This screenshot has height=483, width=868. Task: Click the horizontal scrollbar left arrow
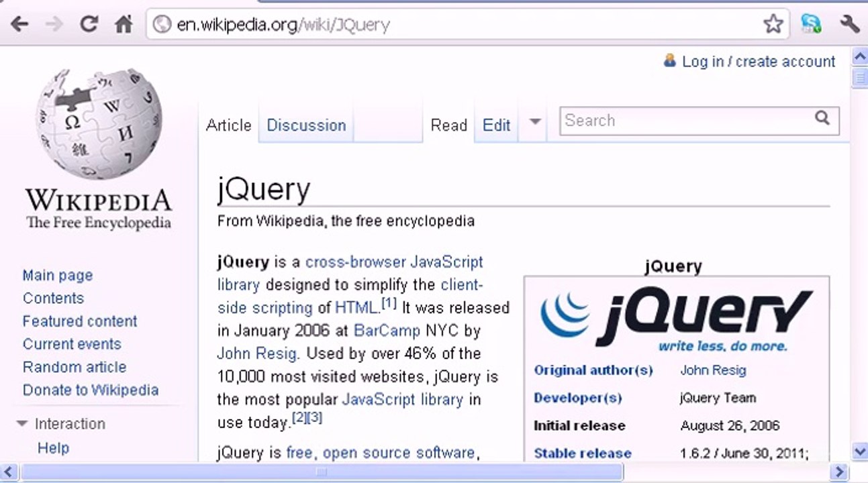tap(8, 472)
